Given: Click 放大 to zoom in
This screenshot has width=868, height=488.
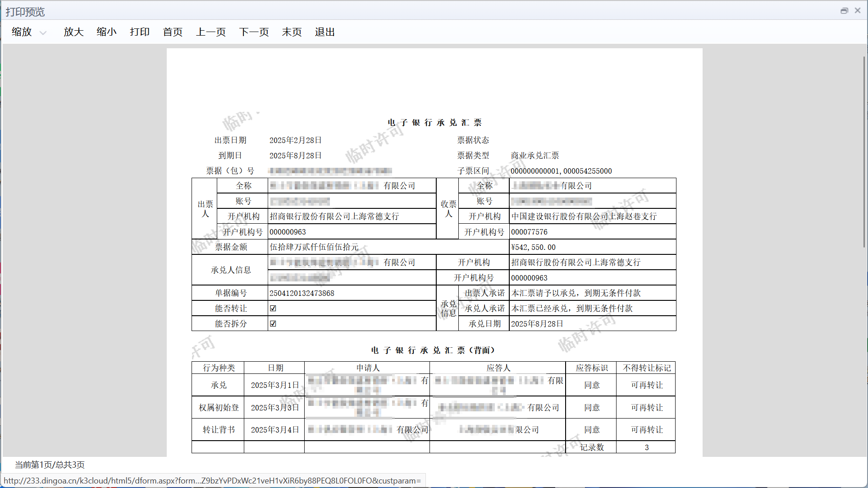Looking at the screenshot, I should tap(73, 32).
